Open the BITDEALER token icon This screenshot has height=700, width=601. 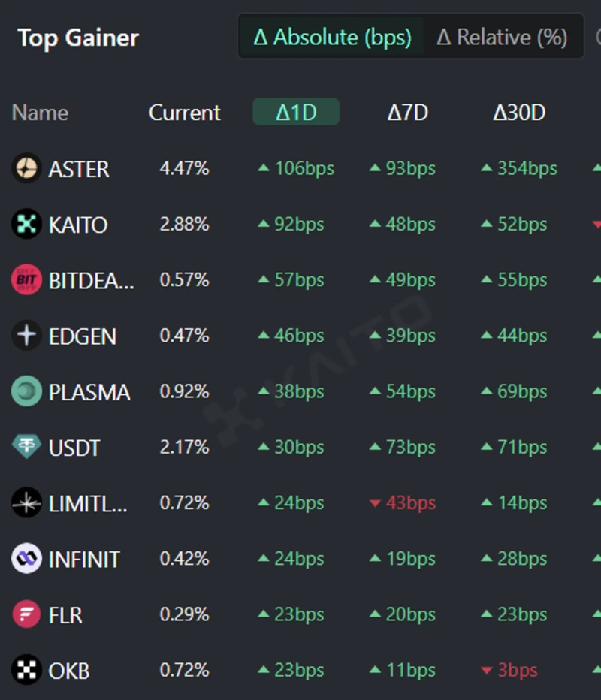[26, 279]
